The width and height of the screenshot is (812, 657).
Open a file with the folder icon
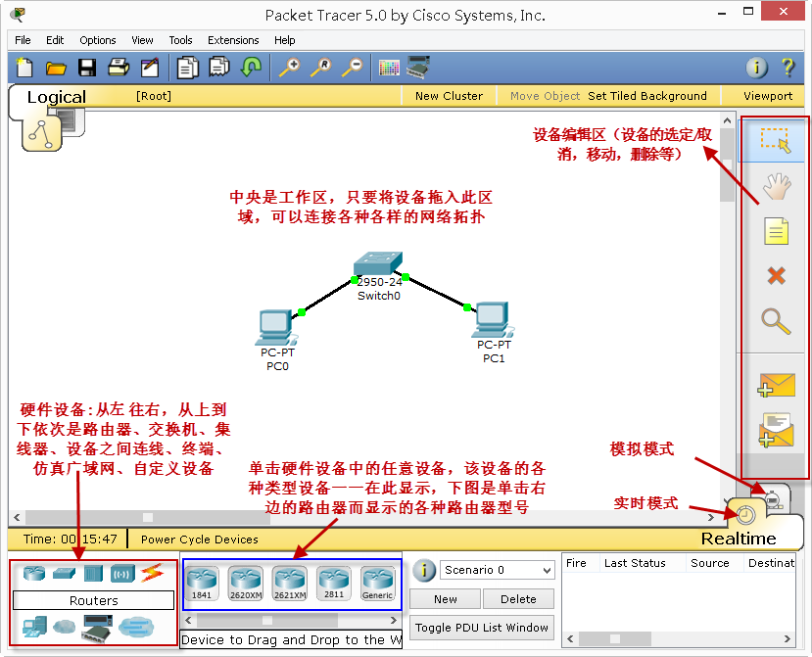point(56,68)
